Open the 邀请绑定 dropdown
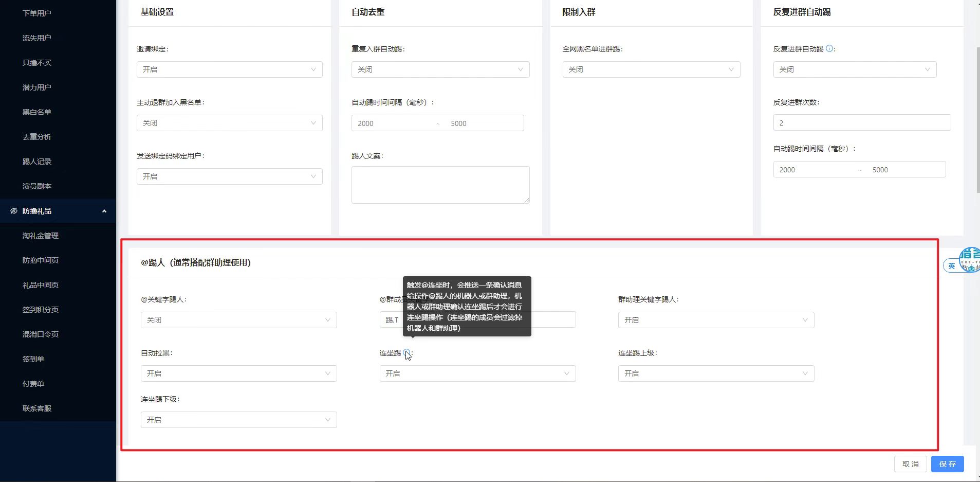The height and width of the screenshot is (482, 980). click(x=229, y=69)
